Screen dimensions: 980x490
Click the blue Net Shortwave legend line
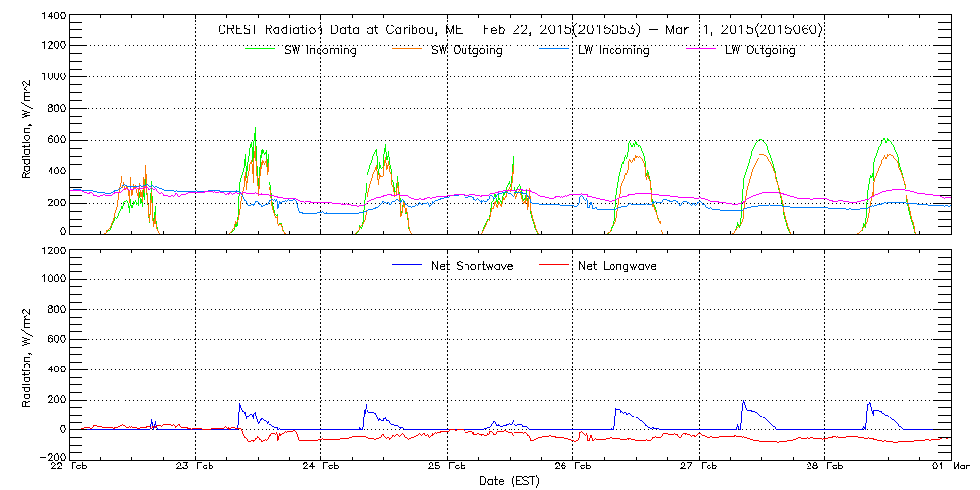(409, 266)
